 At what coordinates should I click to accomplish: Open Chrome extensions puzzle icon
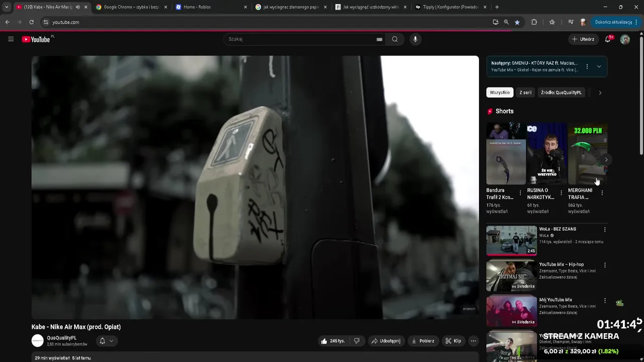click(x=534, y=22)
